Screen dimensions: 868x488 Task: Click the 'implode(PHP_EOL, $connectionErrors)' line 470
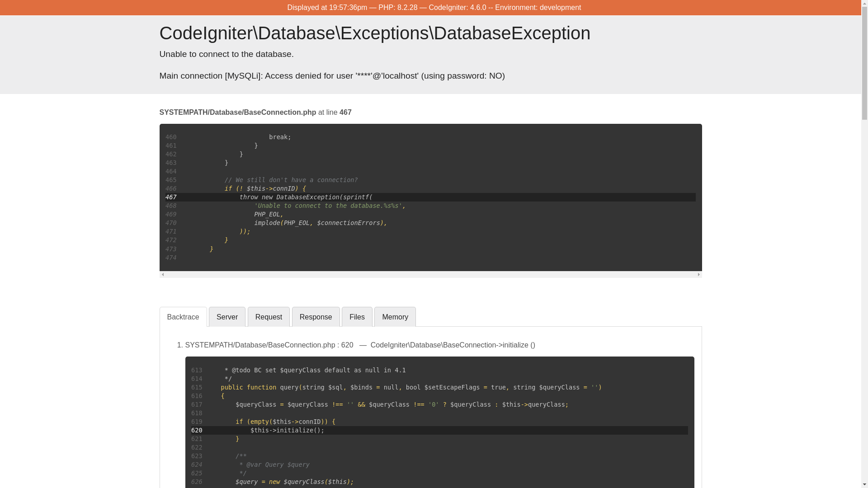(x=320, y=223)
